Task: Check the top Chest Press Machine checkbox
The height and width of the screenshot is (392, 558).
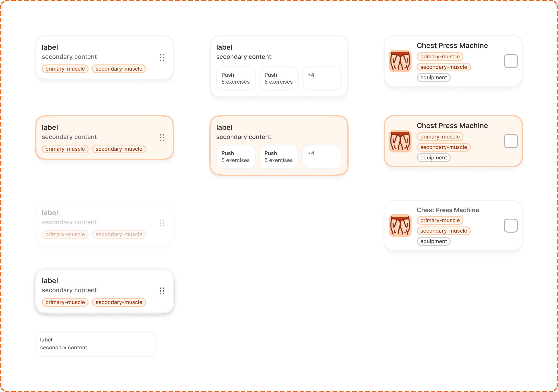Action: point(511,61)
